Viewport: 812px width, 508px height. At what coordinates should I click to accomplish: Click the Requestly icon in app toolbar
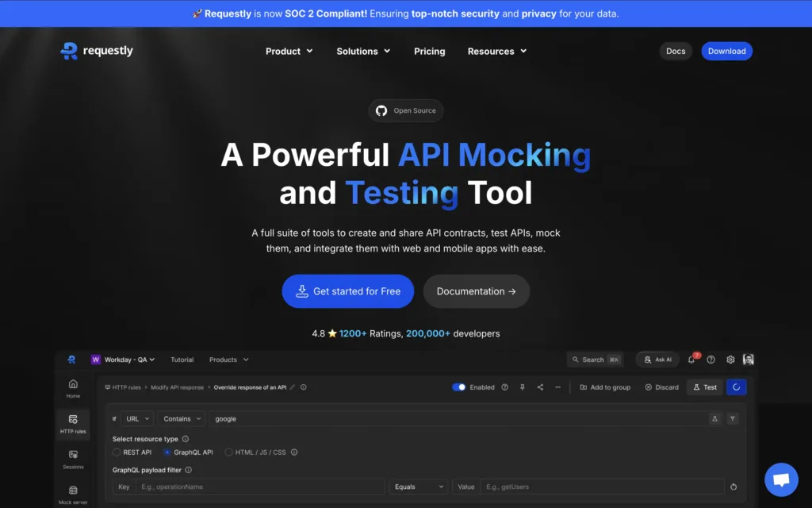(x=71, y=360)
